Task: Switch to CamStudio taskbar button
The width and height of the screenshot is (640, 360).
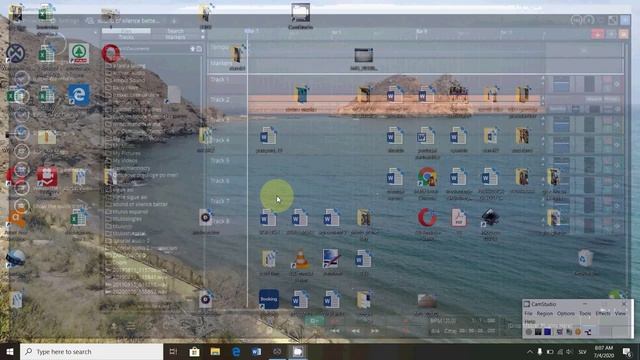Action: click(298, 351)
